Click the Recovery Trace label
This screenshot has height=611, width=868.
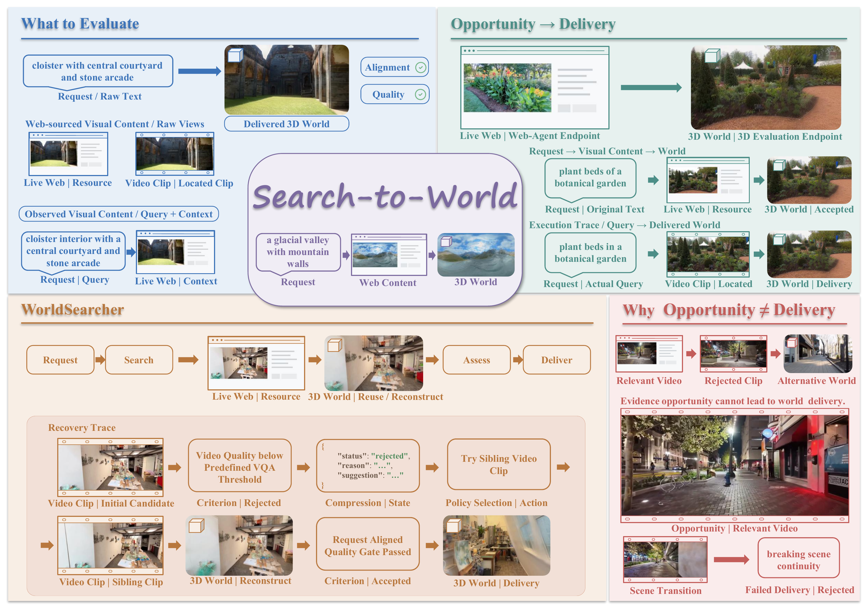[x=82, y=428]
